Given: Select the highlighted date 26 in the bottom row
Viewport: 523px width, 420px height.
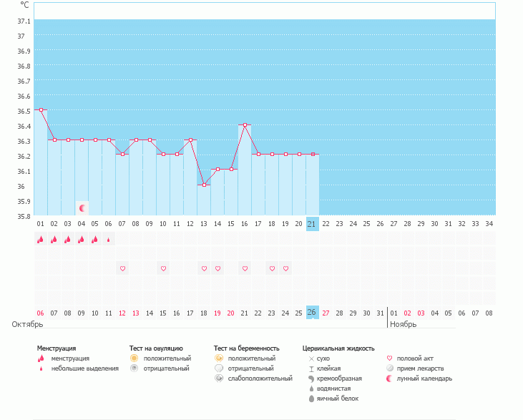Looking at the screenshot, I should (312, 313).
